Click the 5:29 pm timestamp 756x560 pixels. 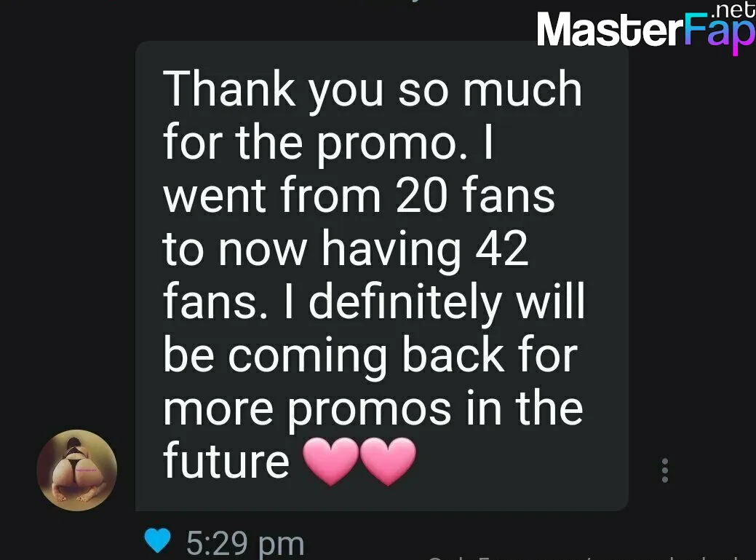pyautogui.click(x=245, y=543)
